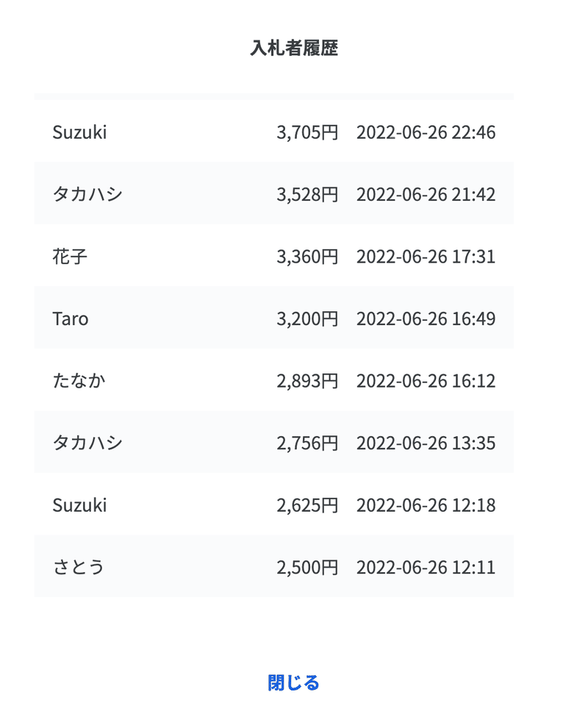Click the timestamp 2022-06-26 22:46
The width and height of the screenshot is (588, 728).
point(426,132)
